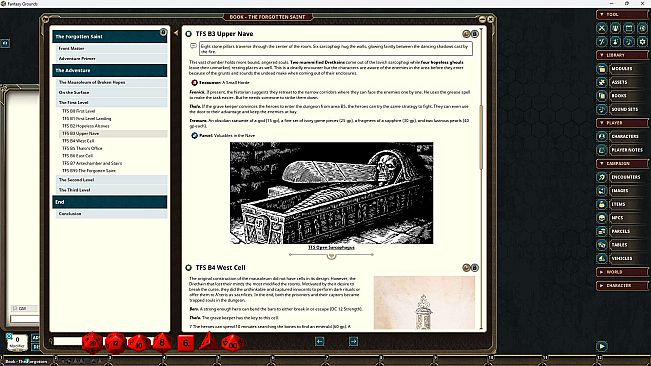Go to the previous book page
The height and width of the screenshot is (366, 651).
pos(320,341)
